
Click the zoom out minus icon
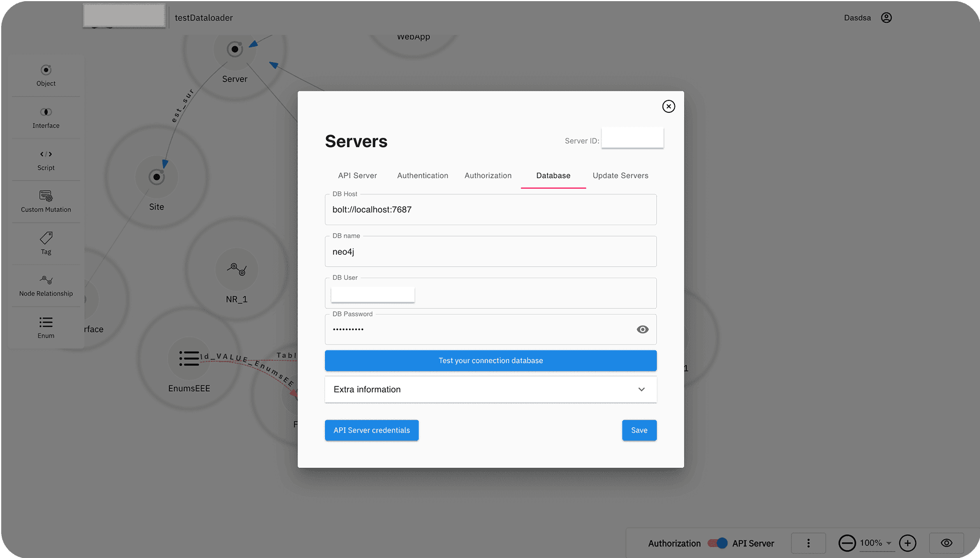pos(847,543)
